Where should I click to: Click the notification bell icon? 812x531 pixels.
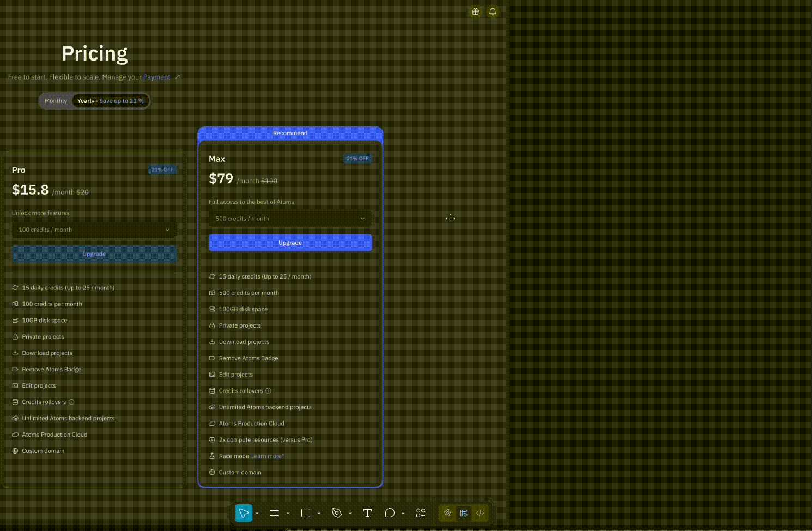pos(493,11)
